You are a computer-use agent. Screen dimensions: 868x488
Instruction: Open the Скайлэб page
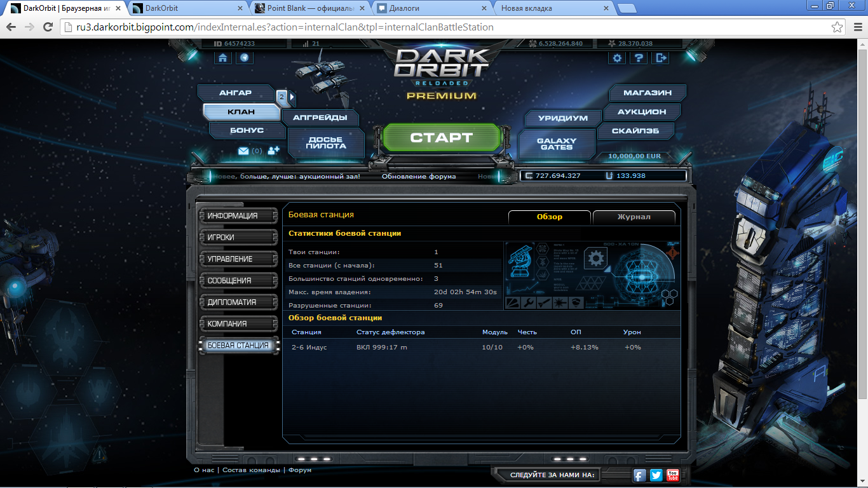click(x=635, y=131)
